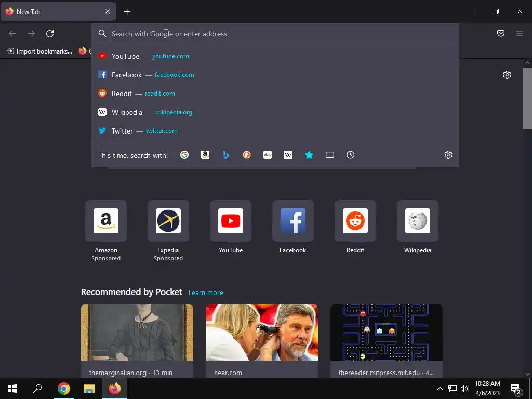The image size is (532, 399).
Task: Search this time with Bing
Action: (x=226, y=155)
